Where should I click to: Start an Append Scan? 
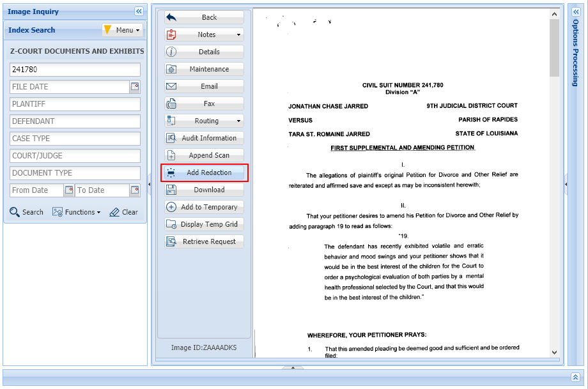tap(203, 155)
